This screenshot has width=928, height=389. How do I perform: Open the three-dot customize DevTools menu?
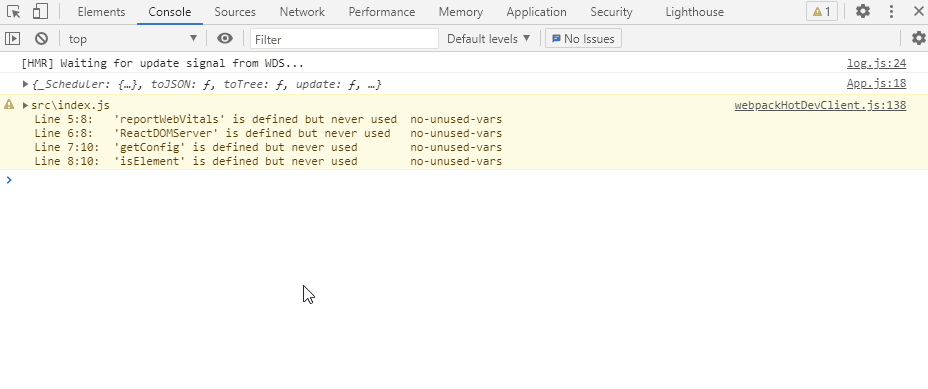891,11
